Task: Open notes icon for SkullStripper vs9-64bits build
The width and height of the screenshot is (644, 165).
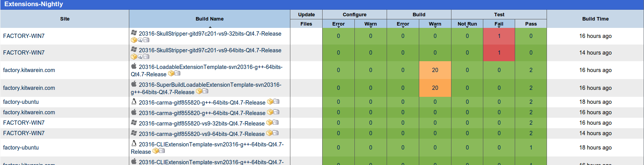Action: (140, 57)
